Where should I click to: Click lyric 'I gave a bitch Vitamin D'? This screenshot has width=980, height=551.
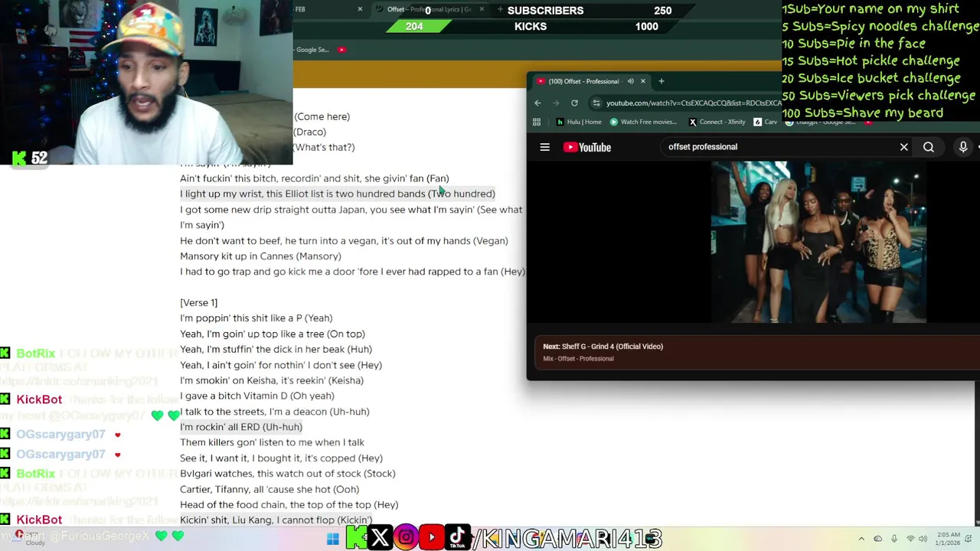(257, 396)
